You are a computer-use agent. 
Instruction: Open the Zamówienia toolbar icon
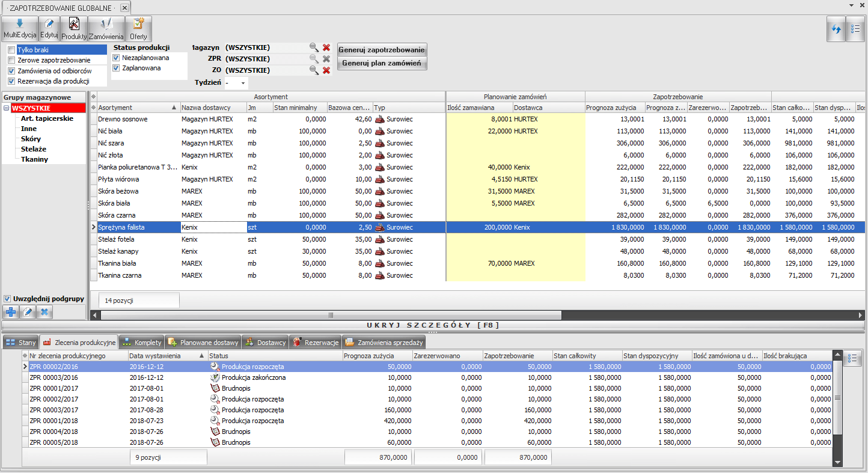pyautogui.click(x=106, y=29)
